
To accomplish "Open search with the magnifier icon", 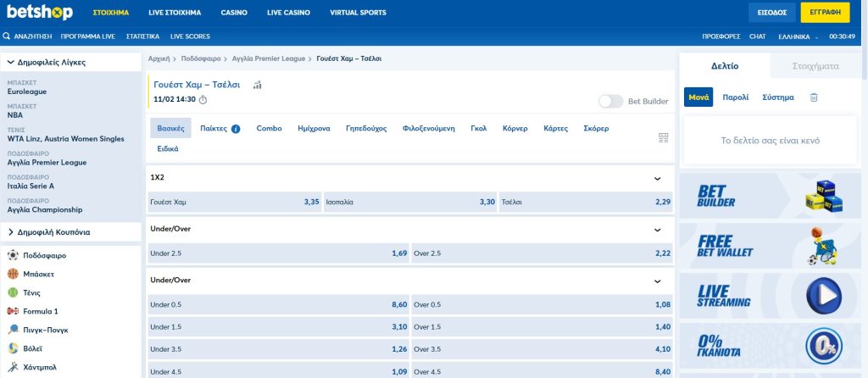I will [7, 36].
